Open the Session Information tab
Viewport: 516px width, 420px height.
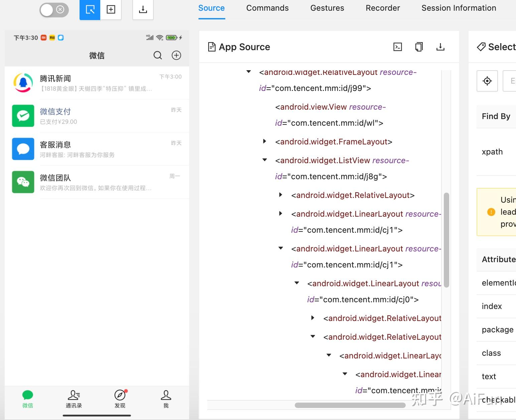[x=458, y=8]
